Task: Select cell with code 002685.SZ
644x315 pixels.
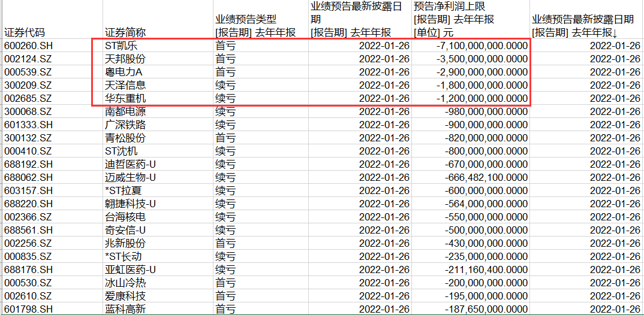Action: (x=52, y=98)
